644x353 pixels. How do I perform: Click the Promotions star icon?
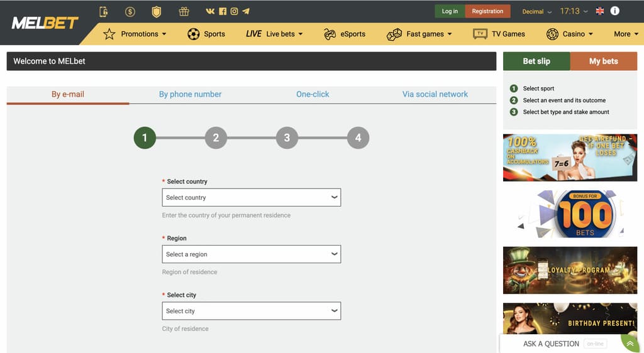[109, 34]
